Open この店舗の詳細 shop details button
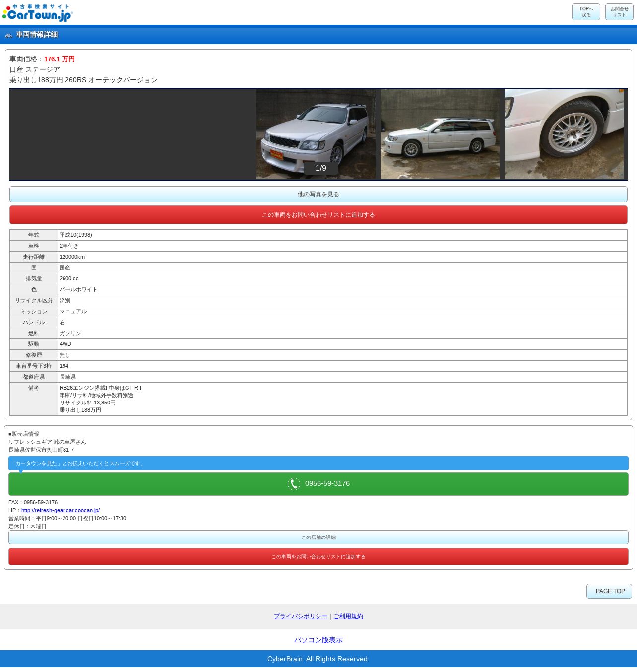Image resolution: width=637 pixels, height=672 pixels. 318,537
